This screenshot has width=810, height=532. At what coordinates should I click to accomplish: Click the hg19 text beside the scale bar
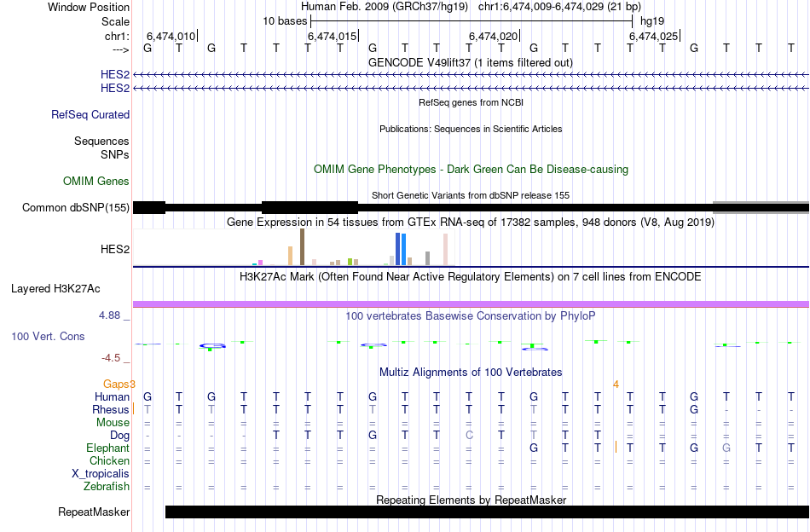pyautogui.click(x=652, y=21)
